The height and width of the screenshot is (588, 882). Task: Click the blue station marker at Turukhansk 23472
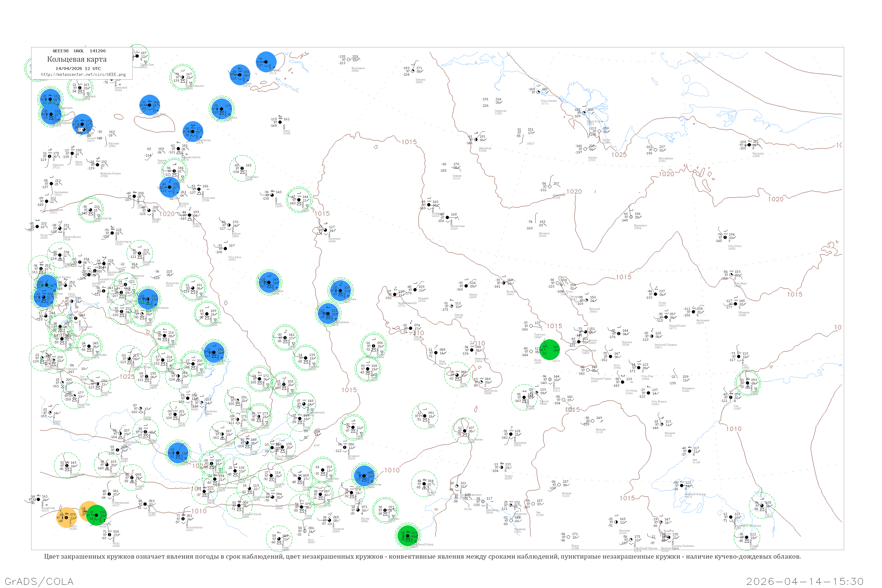222,109
